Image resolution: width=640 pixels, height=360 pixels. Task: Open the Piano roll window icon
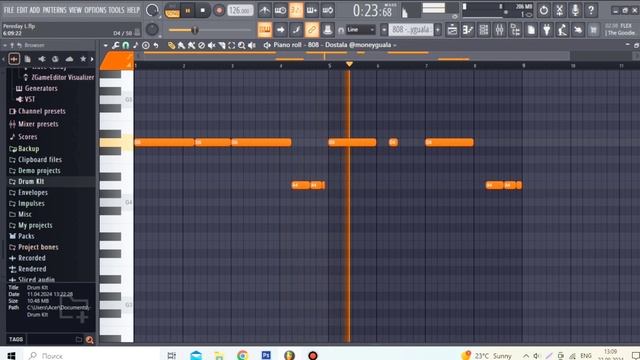pos(468,30)
